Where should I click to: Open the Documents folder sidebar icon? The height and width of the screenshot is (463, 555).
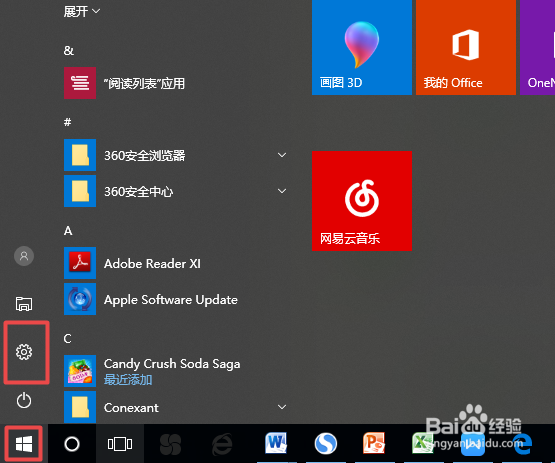click(x=24, y=304)
